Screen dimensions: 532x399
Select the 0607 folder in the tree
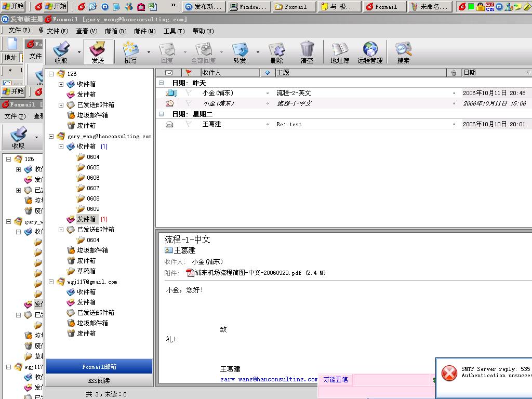(93, 188)
